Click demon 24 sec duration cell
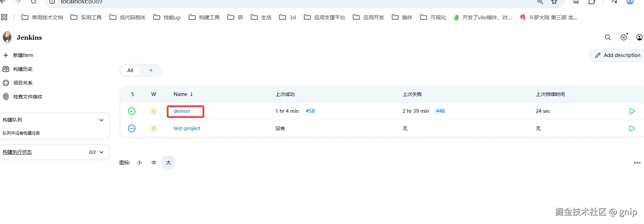The image size is (644, 224). (543, 111)
